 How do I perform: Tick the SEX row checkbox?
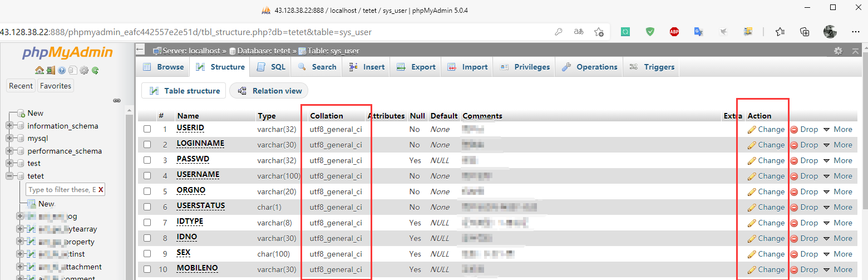coord(147,254)
